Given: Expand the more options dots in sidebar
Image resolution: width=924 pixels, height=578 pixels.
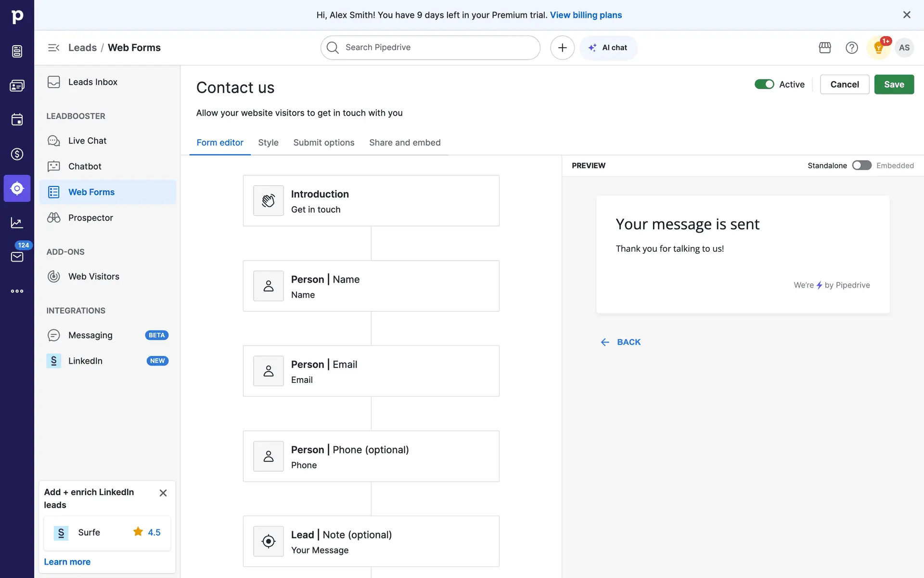Looking at the screenshot, I should (x=17, y=291).
